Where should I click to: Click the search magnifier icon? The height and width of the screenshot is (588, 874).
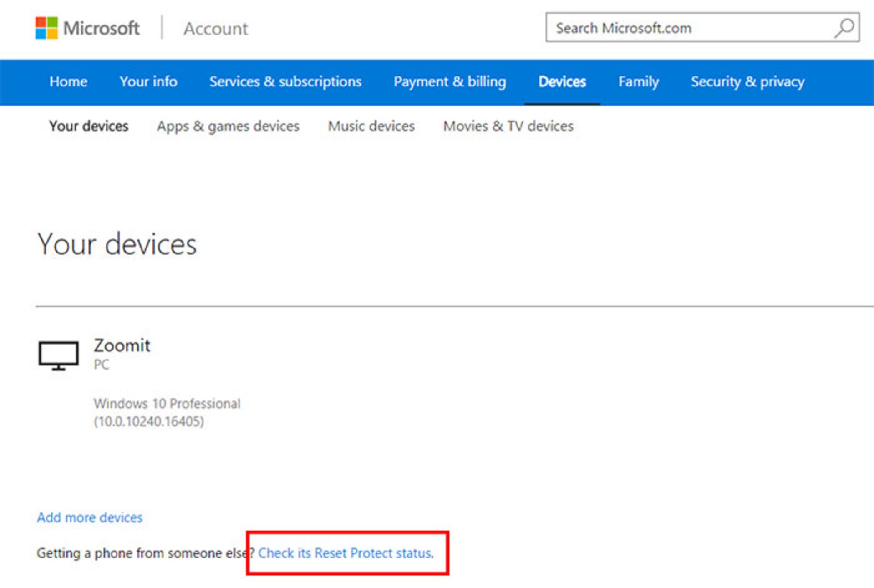tap(844, 28)
